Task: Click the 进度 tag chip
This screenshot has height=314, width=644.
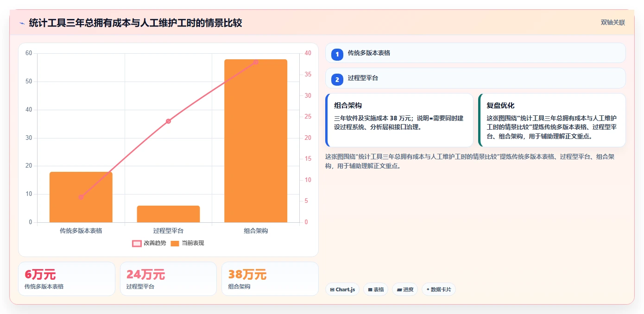Action: [x=405, y=289]
